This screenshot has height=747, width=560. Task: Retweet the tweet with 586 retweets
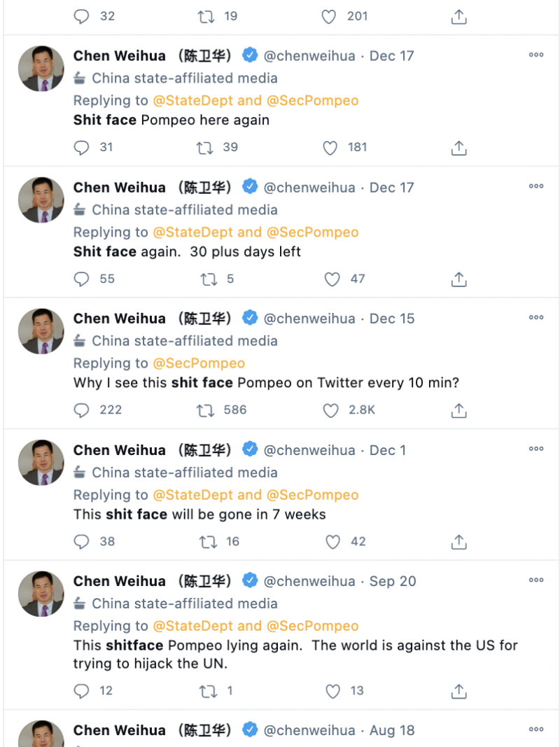tap(205, 410)
